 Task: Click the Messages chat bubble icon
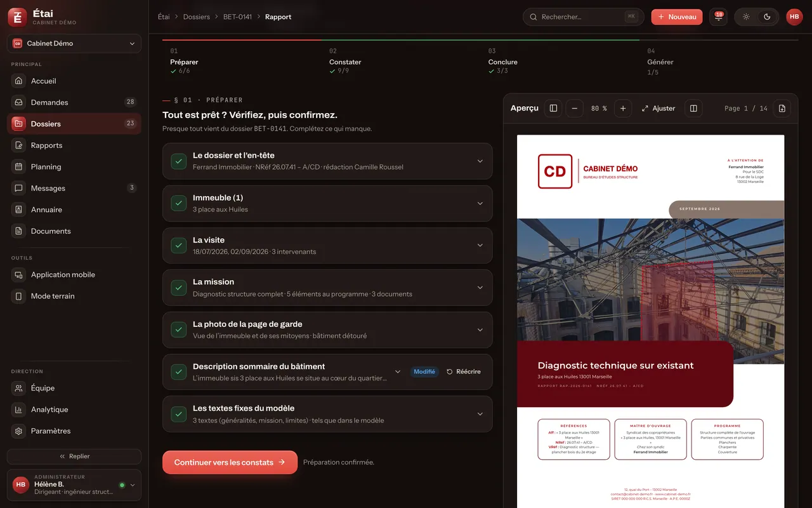click(19, 189)
